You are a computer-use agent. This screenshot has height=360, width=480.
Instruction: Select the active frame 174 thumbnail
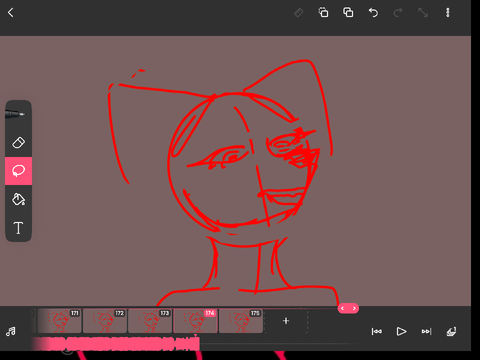point(195,321)
